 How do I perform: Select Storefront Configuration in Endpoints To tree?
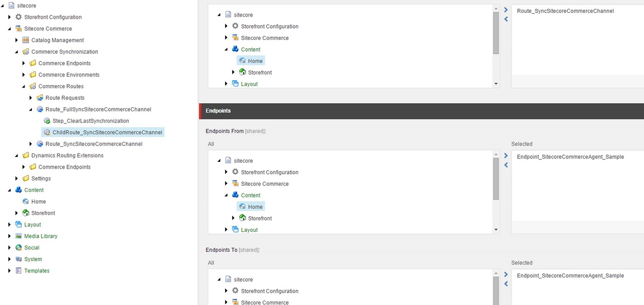270,291
